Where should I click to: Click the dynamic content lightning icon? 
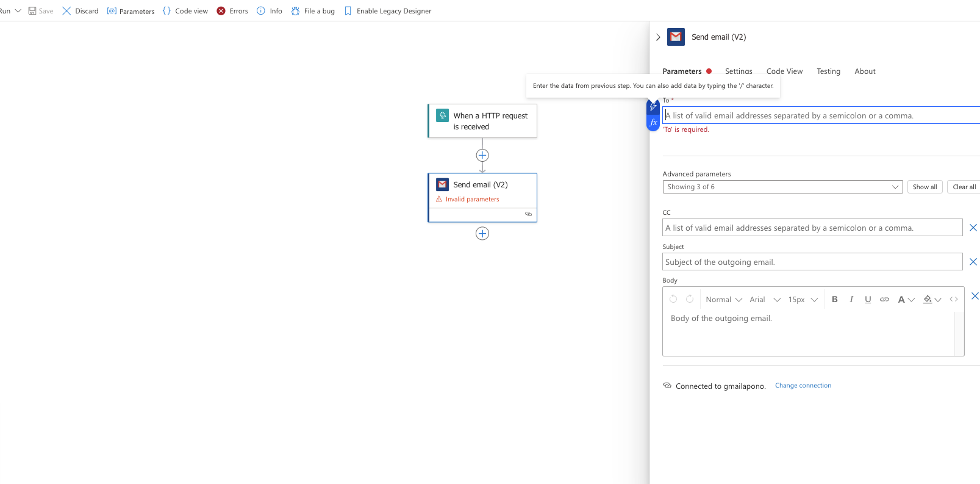(653, 106)
